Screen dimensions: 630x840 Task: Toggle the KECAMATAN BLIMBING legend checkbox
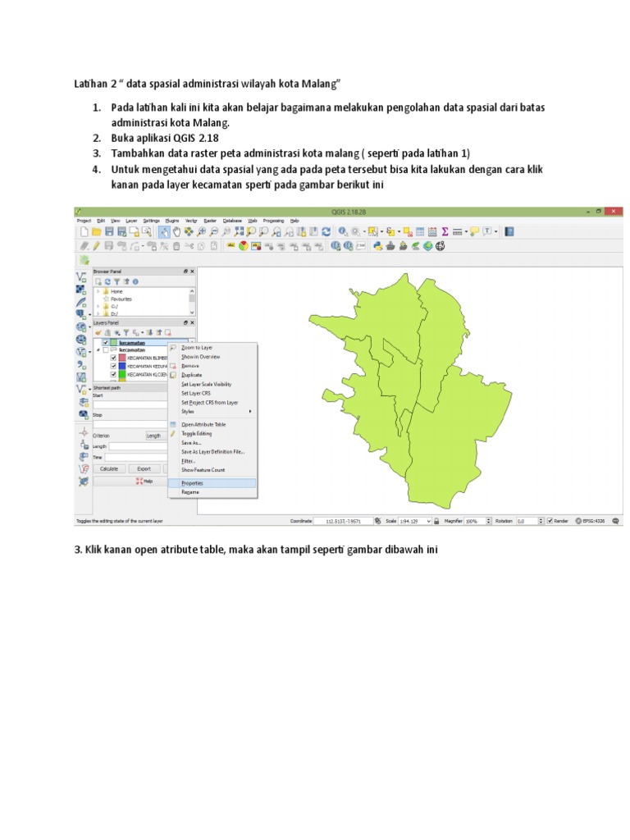tap(113, 358)
